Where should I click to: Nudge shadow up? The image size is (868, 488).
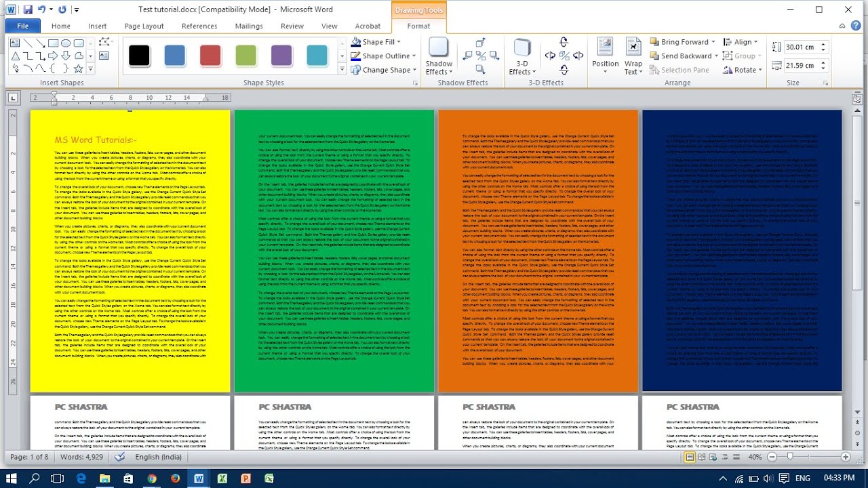tap(481, 43)
